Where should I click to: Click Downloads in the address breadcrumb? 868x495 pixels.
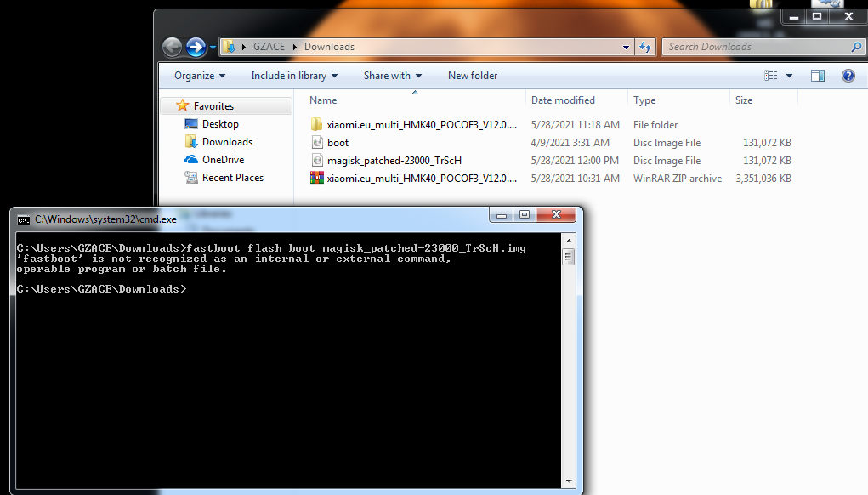329,47
